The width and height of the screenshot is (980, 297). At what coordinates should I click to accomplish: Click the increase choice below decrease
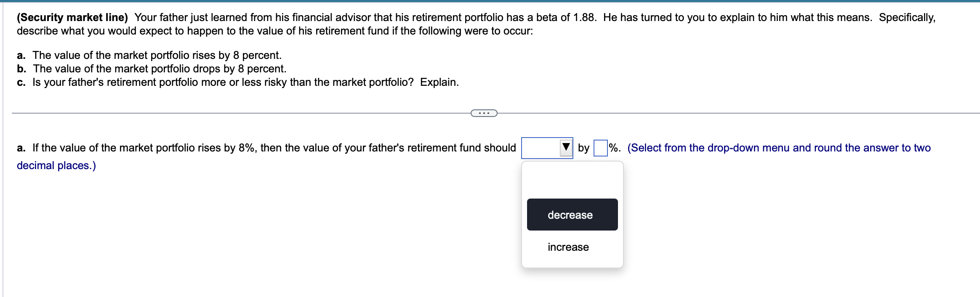[x=568, y=247]
